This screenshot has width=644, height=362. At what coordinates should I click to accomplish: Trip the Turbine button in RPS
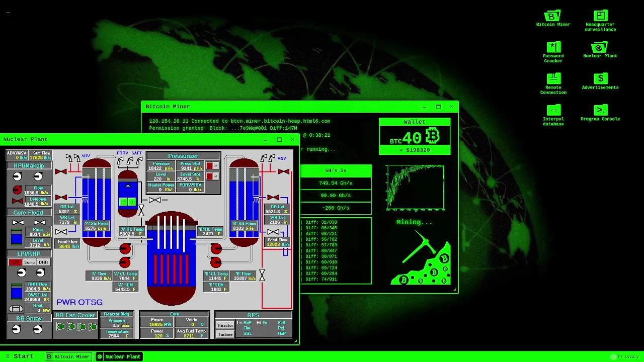pos(225,334)
